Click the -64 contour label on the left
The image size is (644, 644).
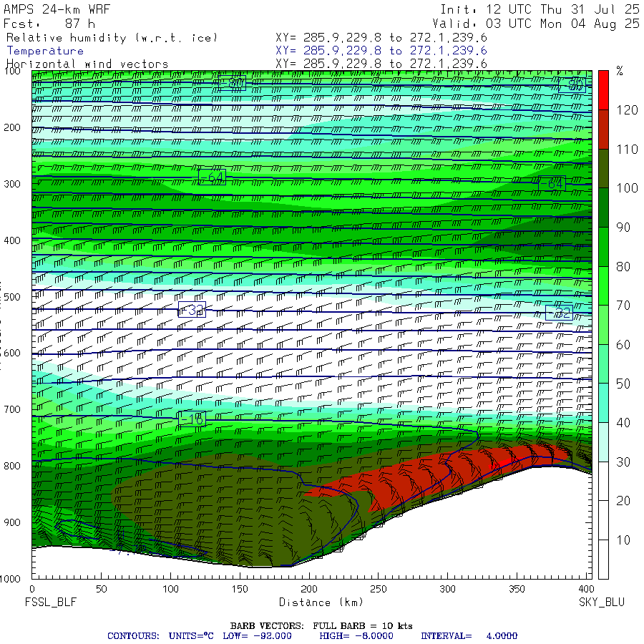click(212, 177)
